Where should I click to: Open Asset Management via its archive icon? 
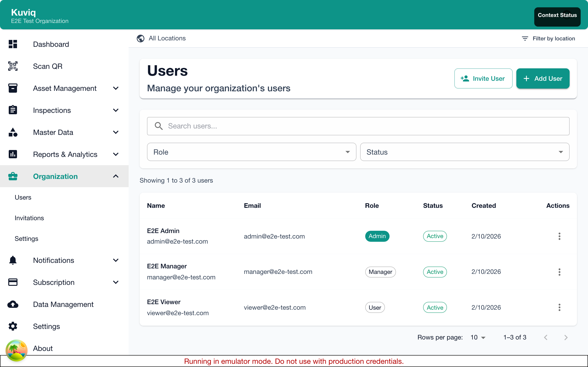[x=13, y=88]
